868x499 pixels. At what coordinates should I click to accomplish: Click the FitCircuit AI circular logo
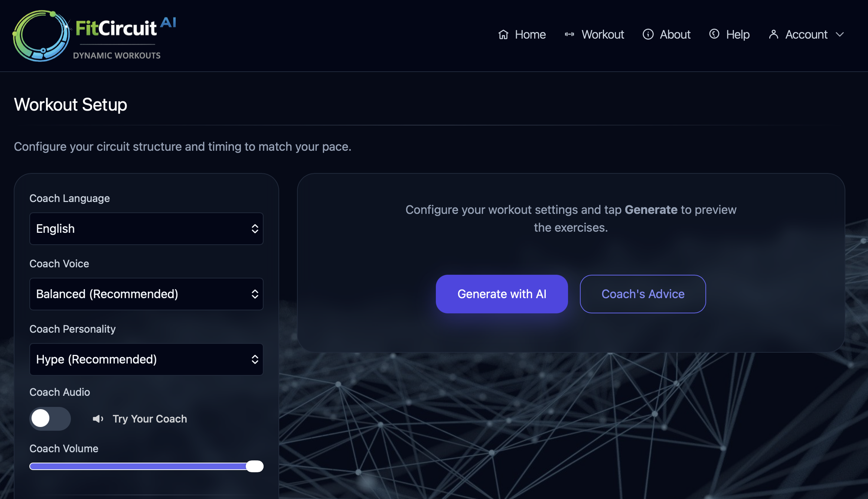click(41, 36)
